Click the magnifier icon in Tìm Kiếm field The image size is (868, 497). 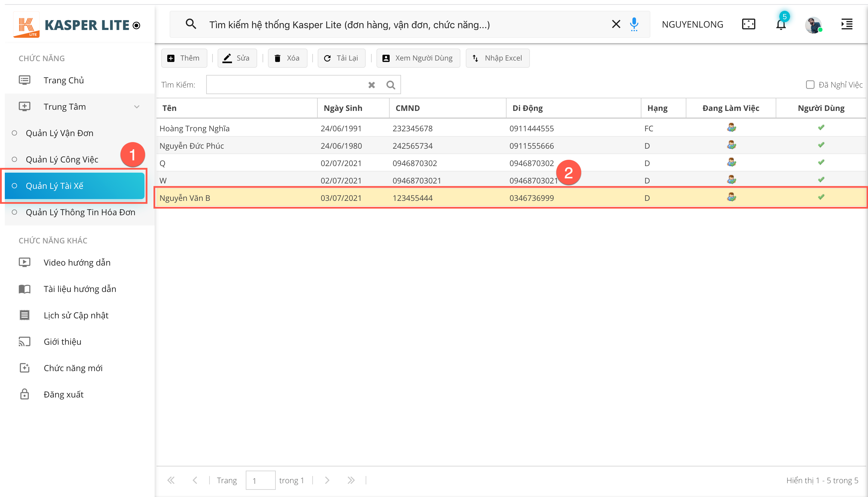click(391, 85)
